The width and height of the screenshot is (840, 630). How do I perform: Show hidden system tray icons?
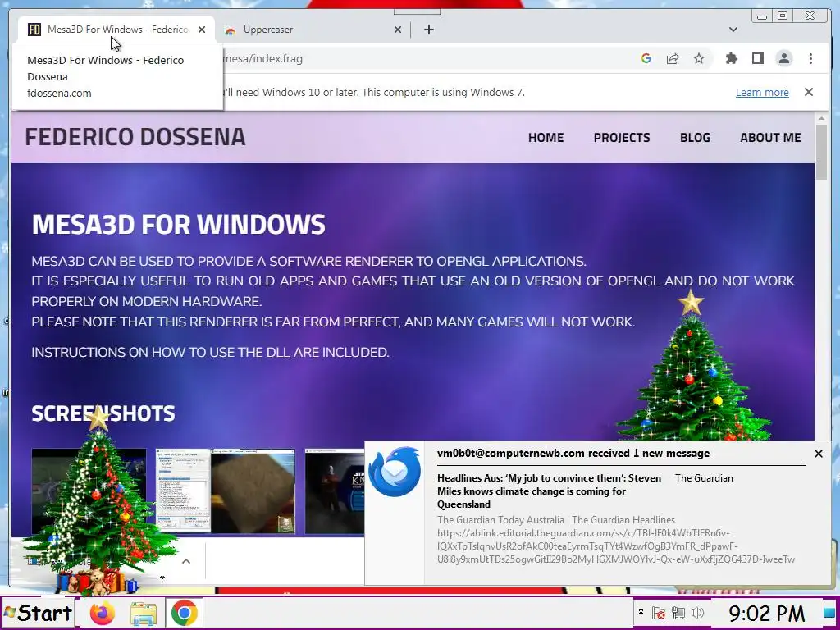(x=640, y=611)
